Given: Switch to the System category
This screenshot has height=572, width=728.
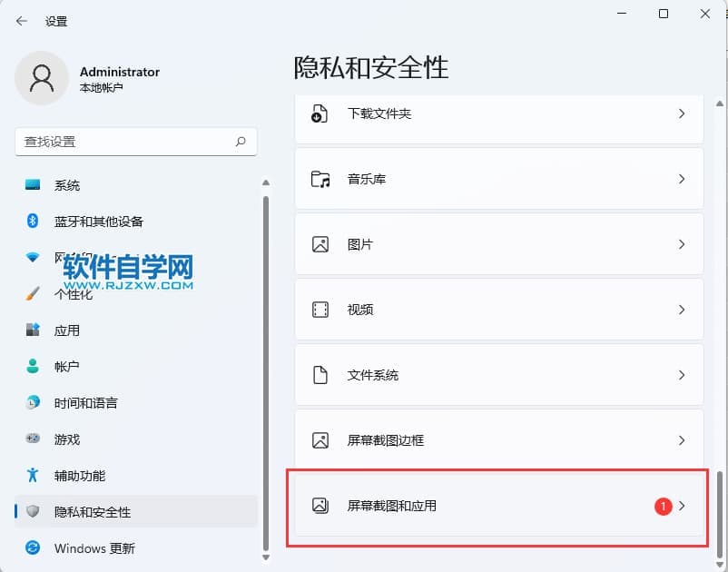Looking at the screenshot, I should pyautogui.click(x=67, y=185).
